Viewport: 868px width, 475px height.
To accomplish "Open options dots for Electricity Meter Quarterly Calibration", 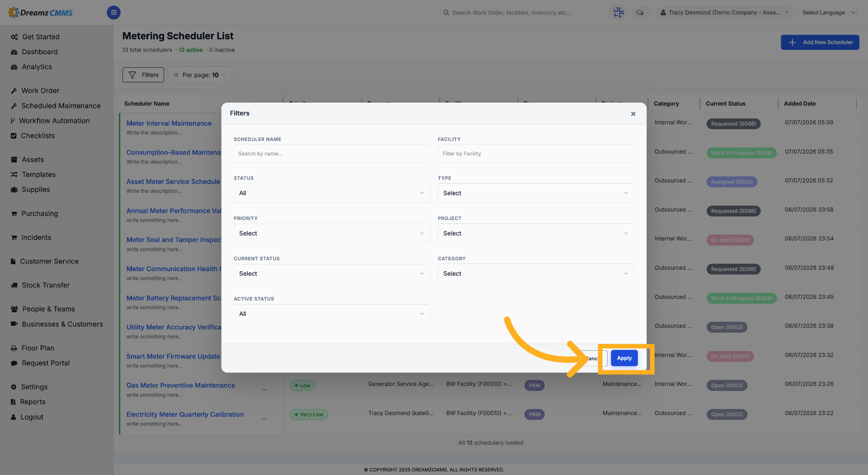I will 264,419.
